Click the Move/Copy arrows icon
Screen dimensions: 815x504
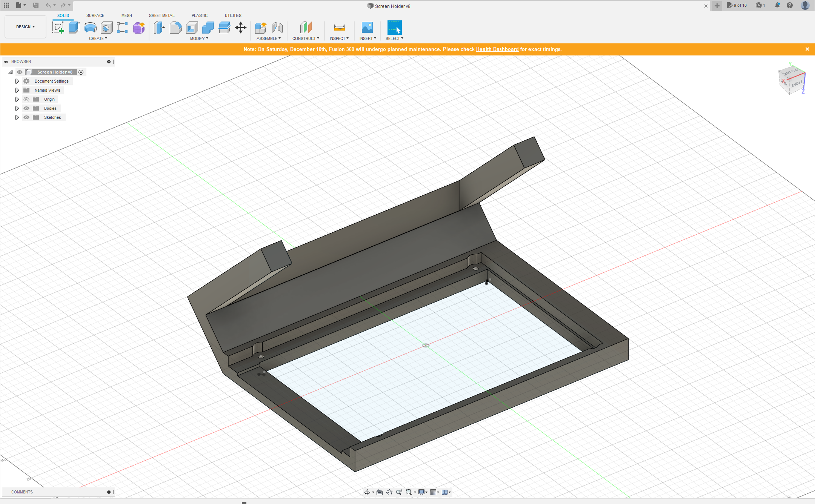click(241, 28)
